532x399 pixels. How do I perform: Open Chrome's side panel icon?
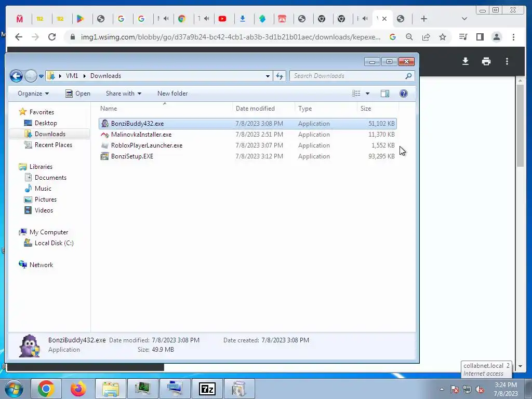coord(480,37)
